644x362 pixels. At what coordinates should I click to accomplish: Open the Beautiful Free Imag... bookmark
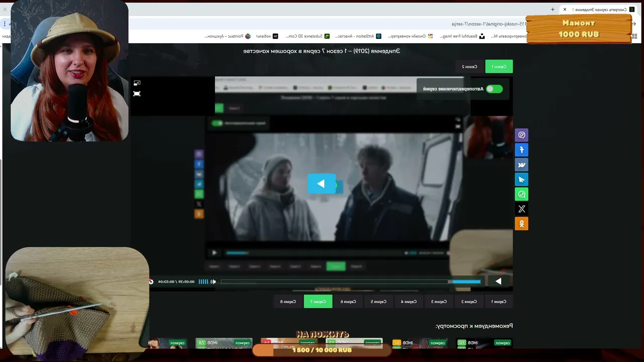(x=462, y=36)
